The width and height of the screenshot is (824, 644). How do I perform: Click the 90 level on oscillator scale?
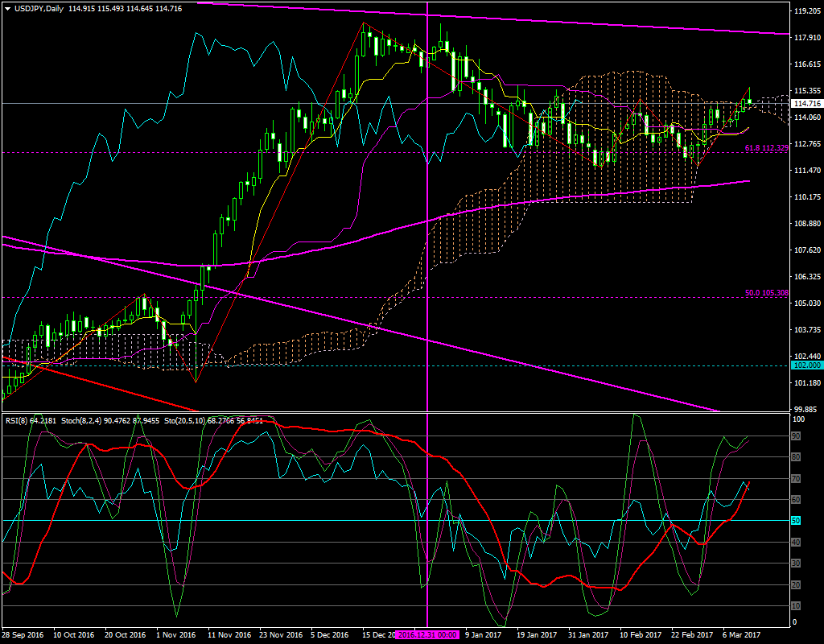pos(797,436)
